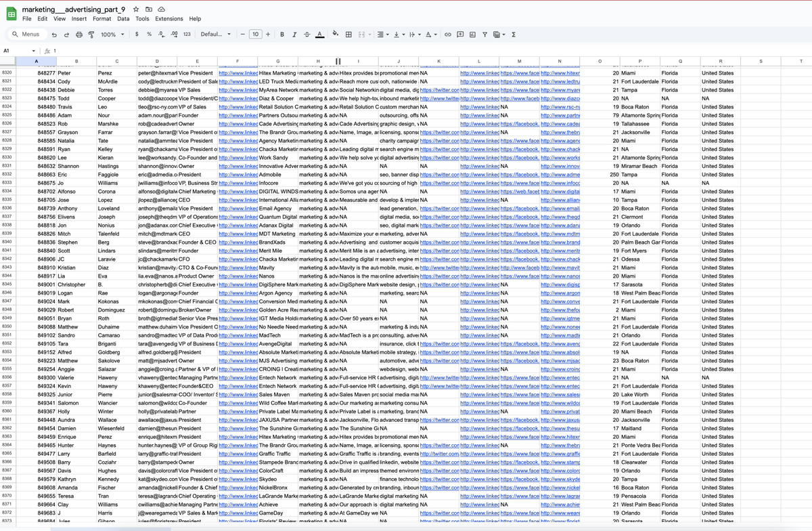Insert chart using toolbar icon
Screen dimensions: 812x531
tap(472, 34)
